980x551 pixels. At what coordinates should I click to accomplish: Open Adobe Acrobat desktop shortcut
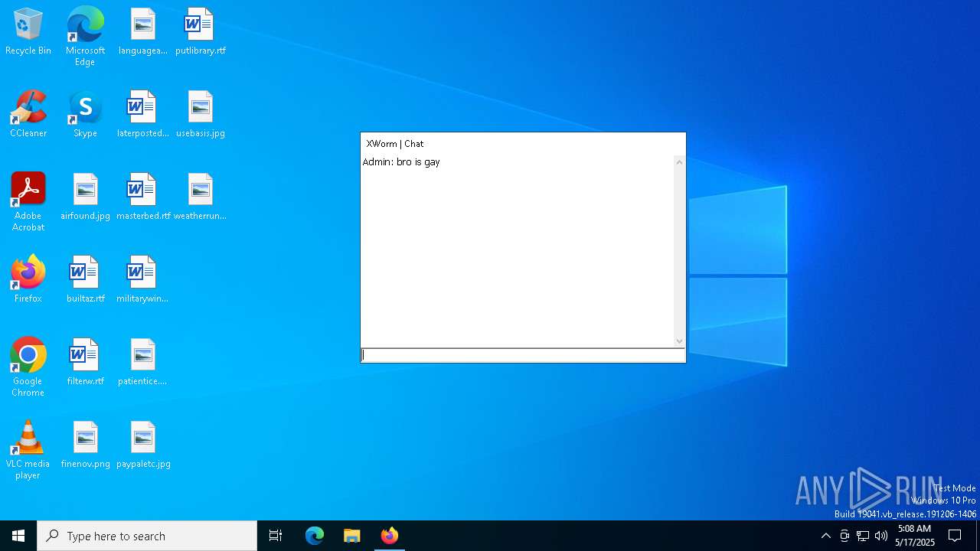click(x=28, y=202)
